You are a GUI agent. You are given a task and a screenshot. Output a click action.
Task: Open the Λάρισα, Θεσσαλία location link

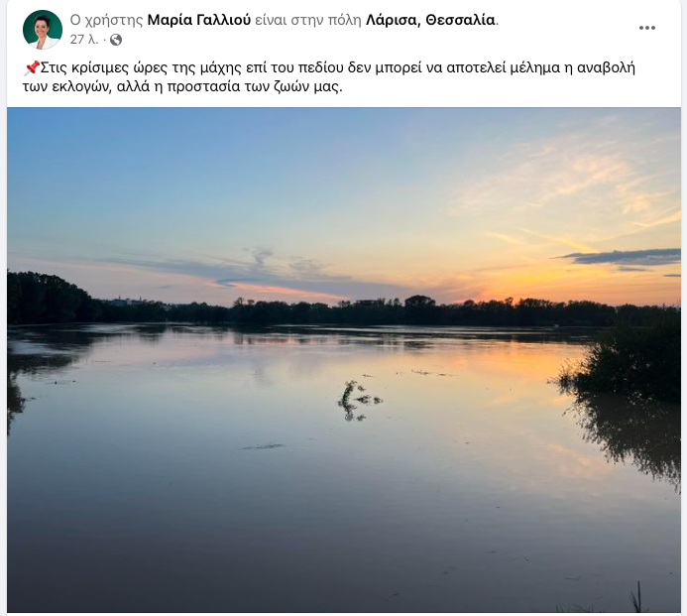pyautogui.click(x=430, y=20)
